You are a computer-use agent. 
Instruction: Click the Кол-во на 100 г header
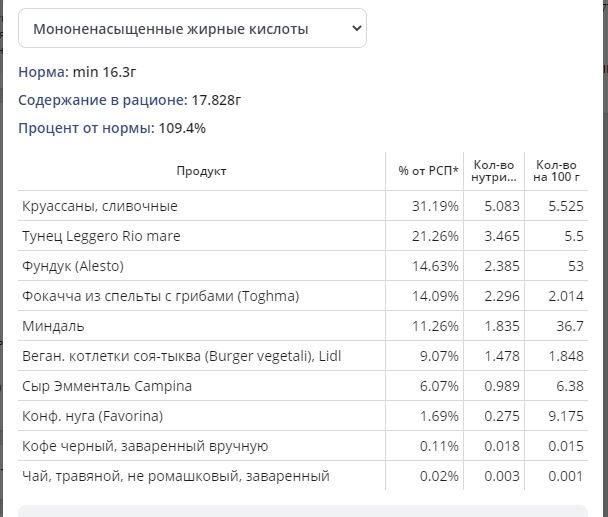(x=556, y=171)
